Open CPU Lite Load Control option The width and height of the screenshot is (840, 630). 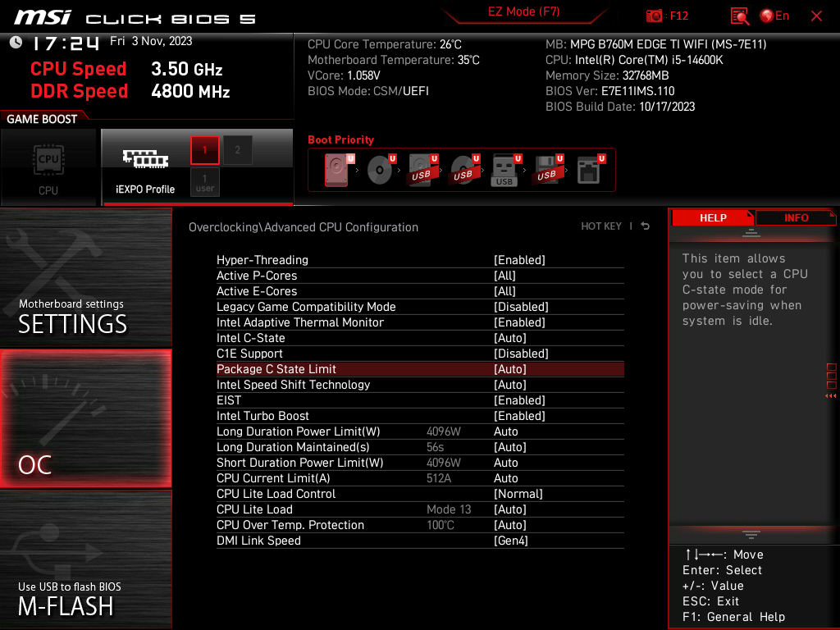click(420, 493)
